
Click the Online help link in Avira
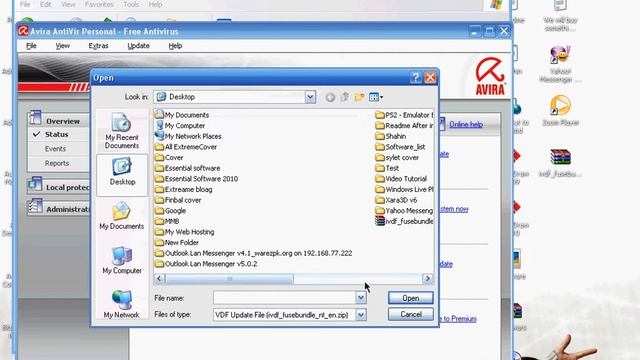point(466,124)
